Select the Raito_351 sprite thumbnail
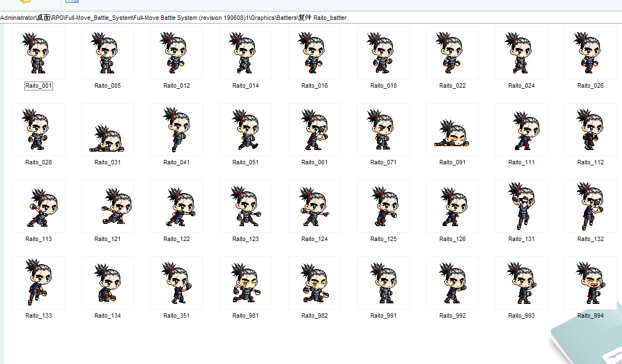Image resolution: width=622 pixels, height=364 pixels. [x=177, y=283]
